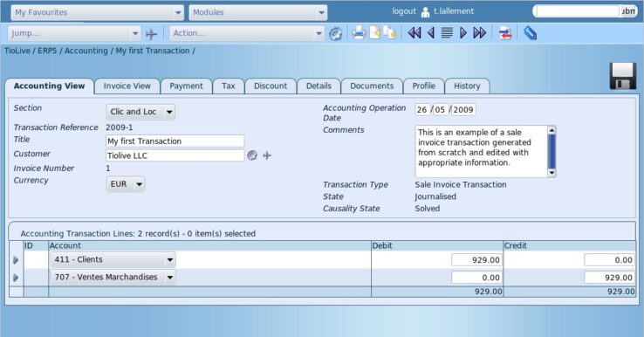Viewport: 644px width, 337px height.
Task: Switch to the Payment tab
Action: pos(186,86)
